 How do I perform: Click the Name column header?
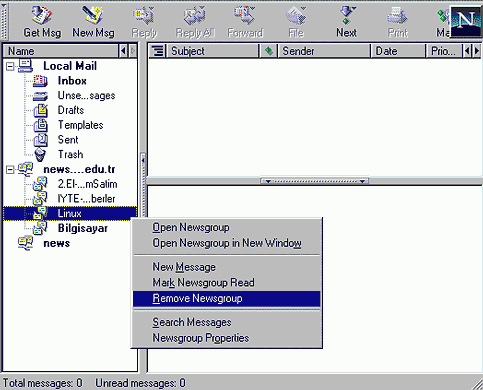[61, 51]
